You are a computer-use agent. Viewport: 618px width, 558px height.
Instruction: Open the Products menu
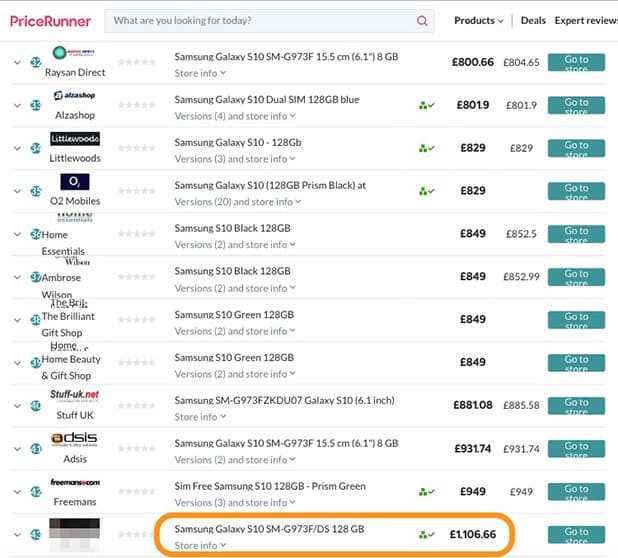pyautogui.click(x=478, y=20)
